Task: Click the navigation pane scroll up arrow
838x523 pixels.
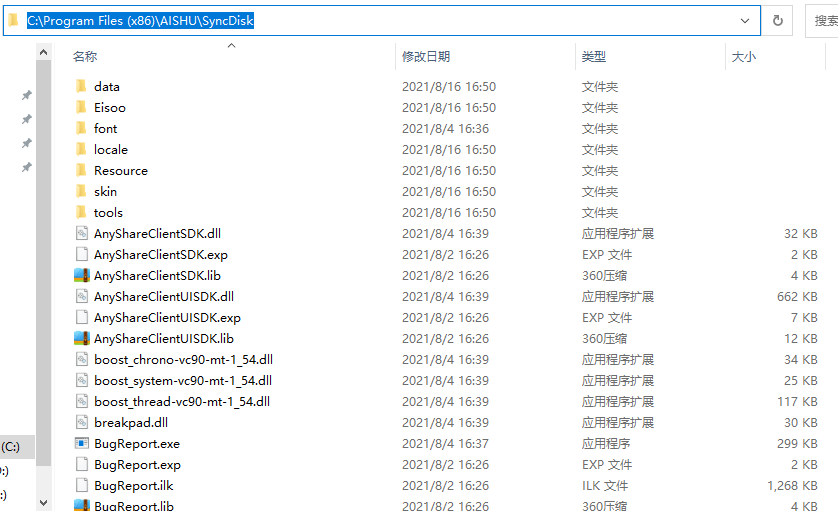Action: coord(44,52)
